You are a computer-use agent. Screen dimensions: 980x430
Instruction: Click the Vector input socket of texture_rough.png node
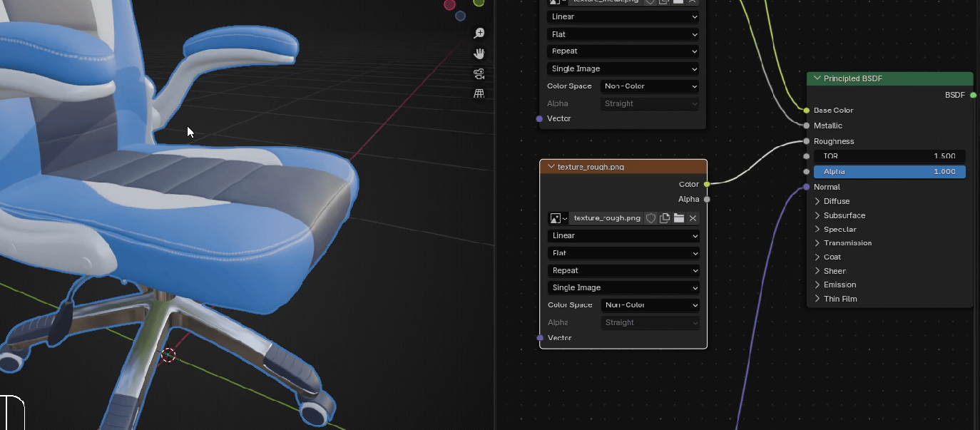pos(540,338)
